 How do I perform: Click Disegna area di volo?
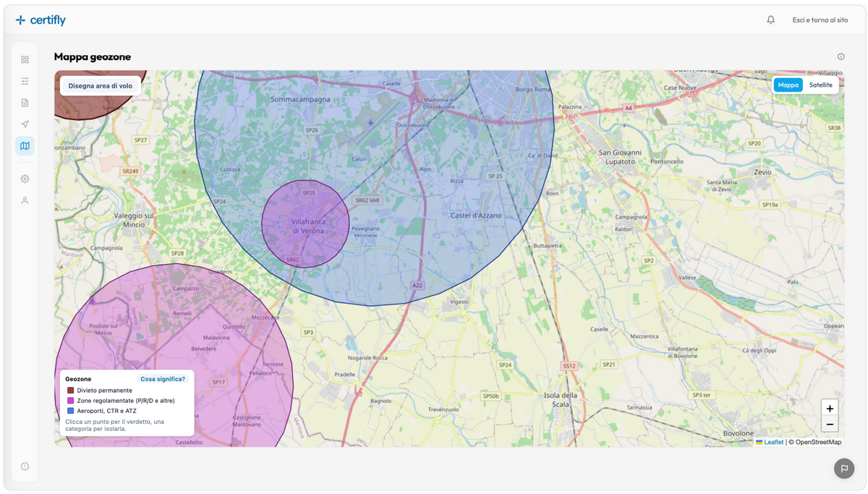pyautogui.click(x=100, y=86)
